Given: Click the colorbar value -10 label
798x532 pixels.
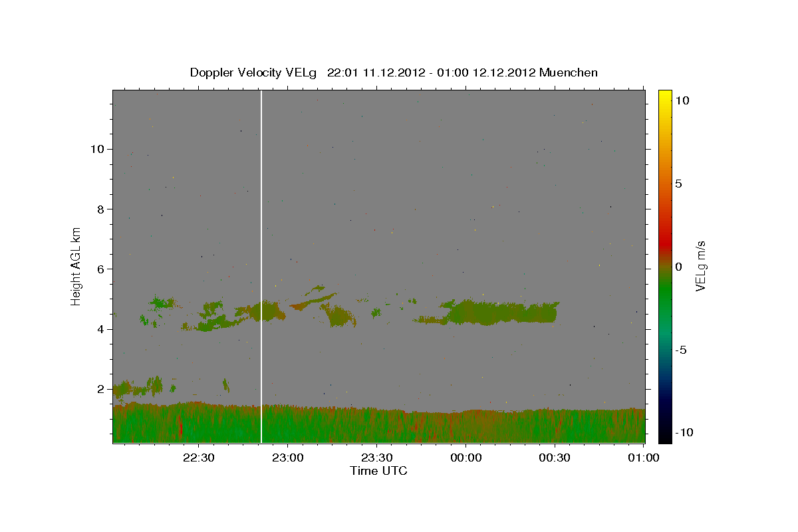Looking at the screenshot, I should (684, 432).
